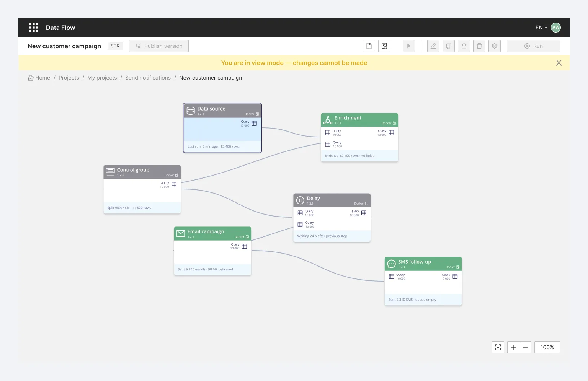Click the SMS follow-up output Query table icon
The height and width of the screenshot is (381, 588).
(x=455, y=277)
